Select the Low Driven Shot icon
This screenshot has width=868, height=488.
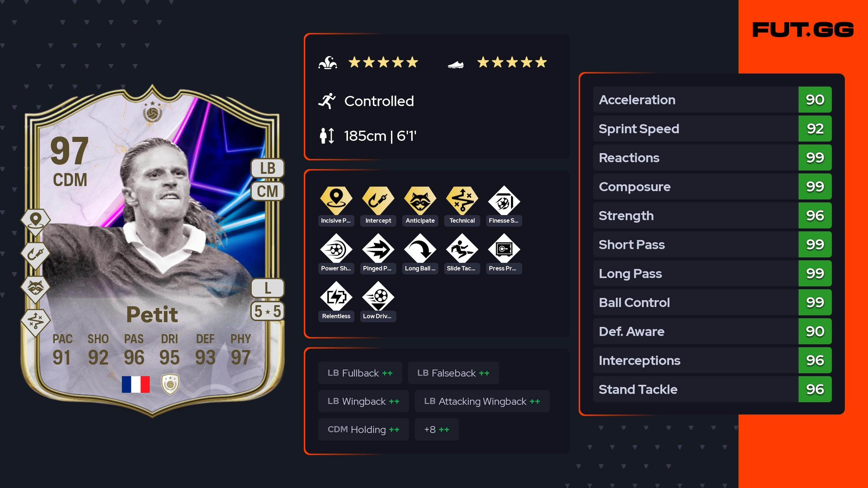[x=378, y=296]
